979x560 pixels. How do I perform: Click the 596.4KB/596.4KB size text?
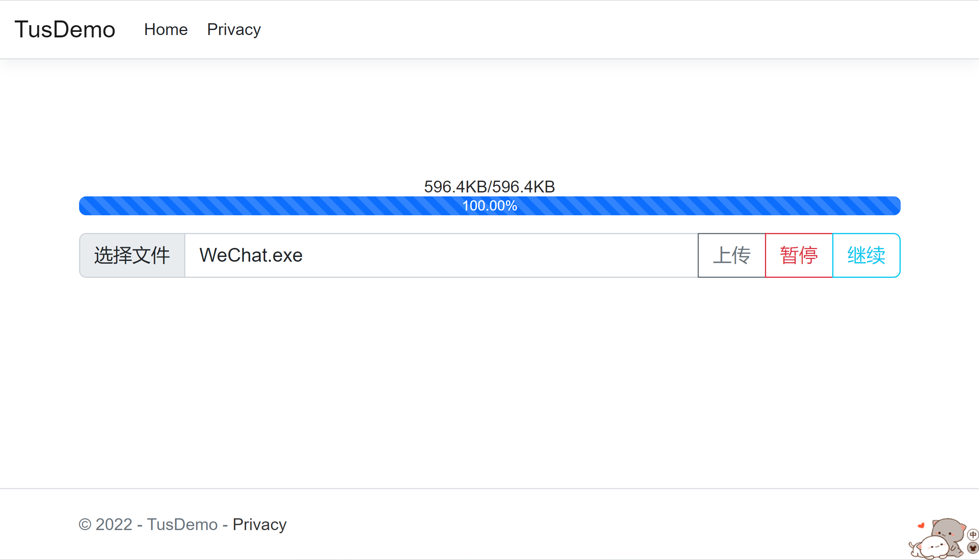pos(489,187)
